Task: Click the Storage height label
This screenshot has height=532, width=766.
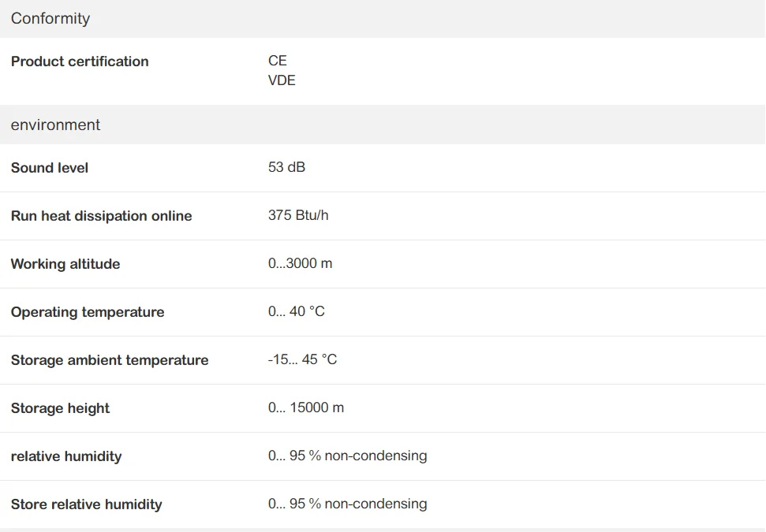Action: tap(60, 408)
